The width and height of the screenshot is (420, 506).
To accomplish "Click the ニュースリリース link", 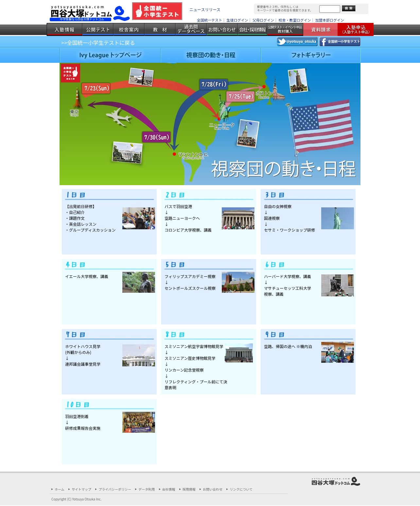I will click(205, 10).
